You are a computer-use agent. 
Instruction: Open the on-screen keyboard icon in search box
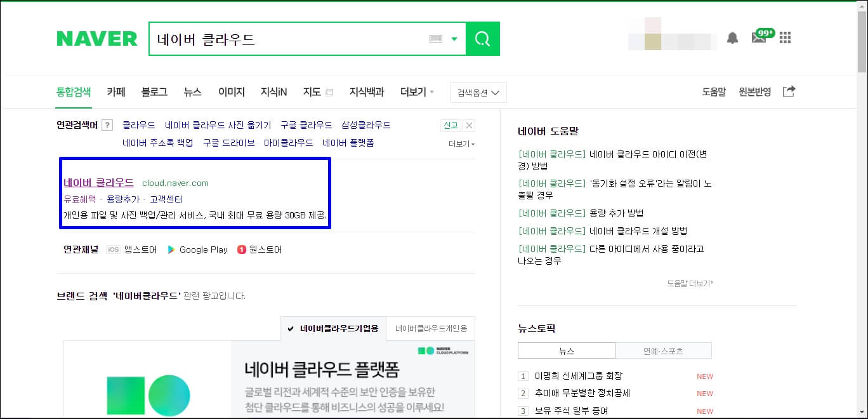tap(435, 39)
